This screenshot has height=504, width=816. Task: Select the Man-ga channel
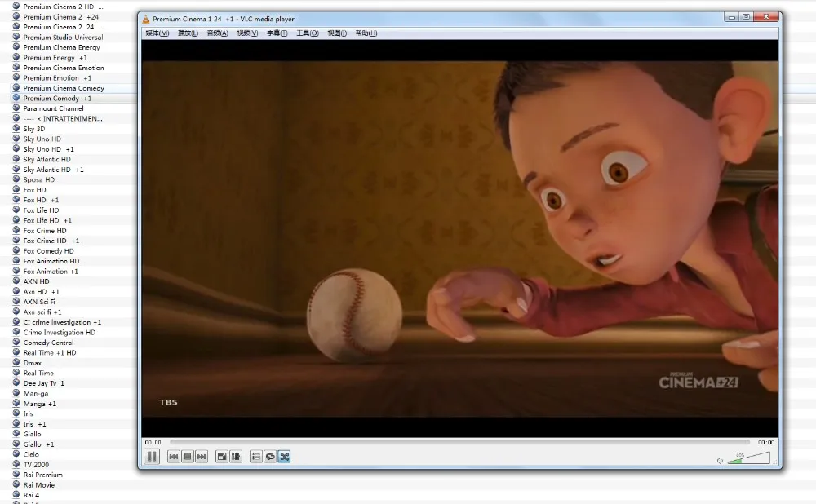[x=35, y=393]
